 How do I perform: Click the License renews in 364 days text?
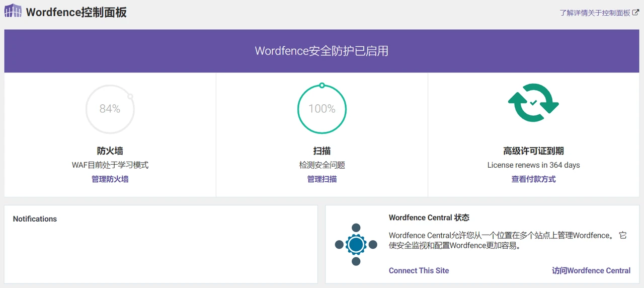tap(533, 165)
